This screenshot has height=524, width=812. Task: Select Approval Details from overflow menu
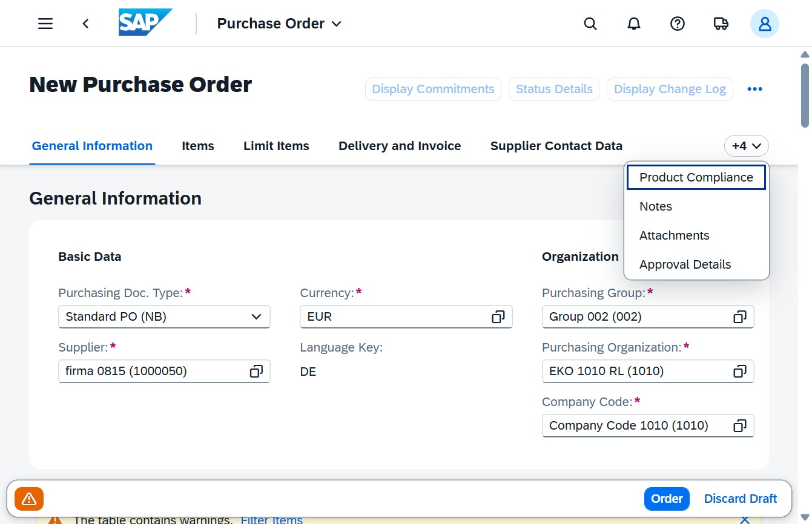tap(696, 264)
